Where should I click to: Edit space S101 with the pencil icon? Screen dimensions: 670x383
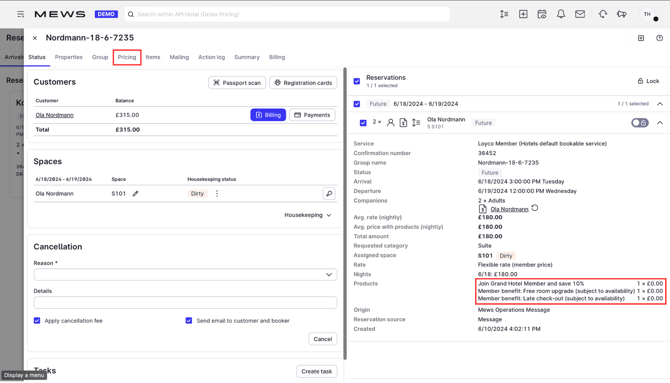[135, 194]
